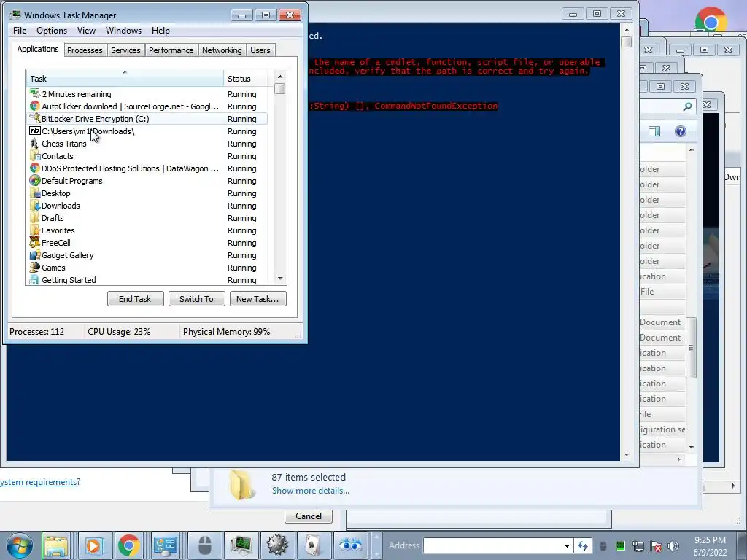Open Google Chrome taskbar icon
This screenshot has width=747, height=560.
click(x=129, y=545)
